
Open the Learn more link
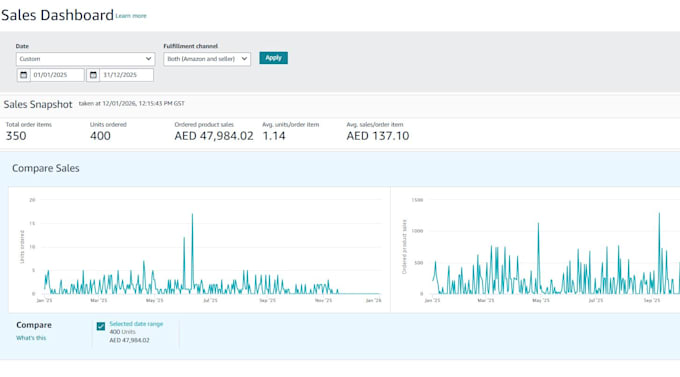tap(131, 16)
